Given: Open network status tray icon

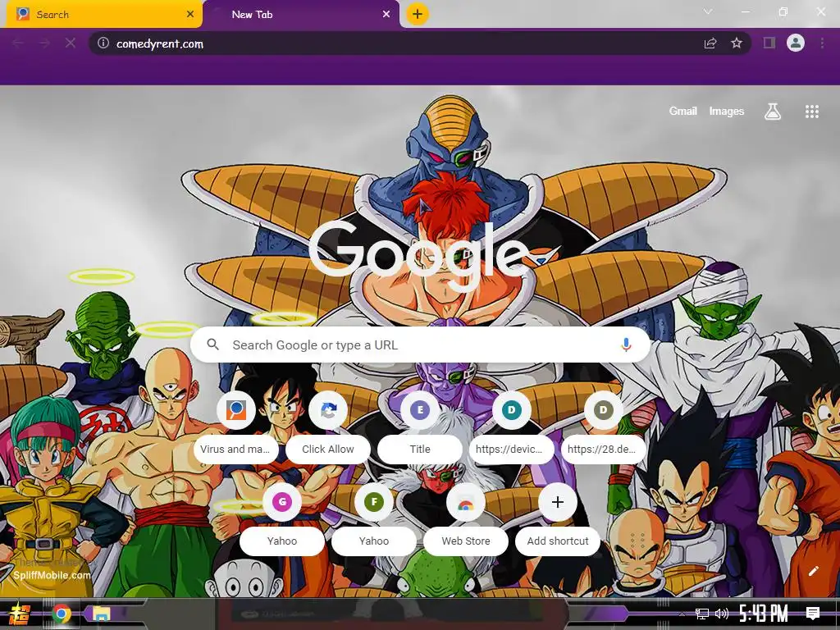Looking at the screenshot, I should pyautogui.click(x=702, y=614).
